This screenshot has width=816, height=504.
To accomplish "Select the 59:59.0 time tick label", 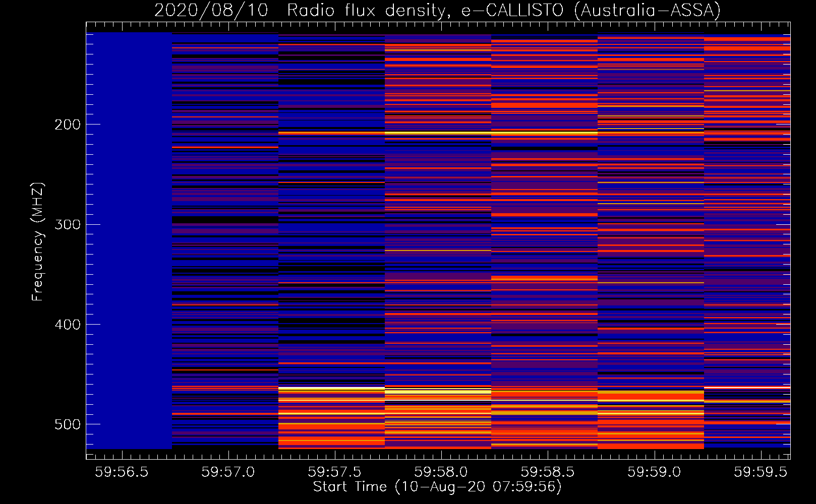I will 654,472.
